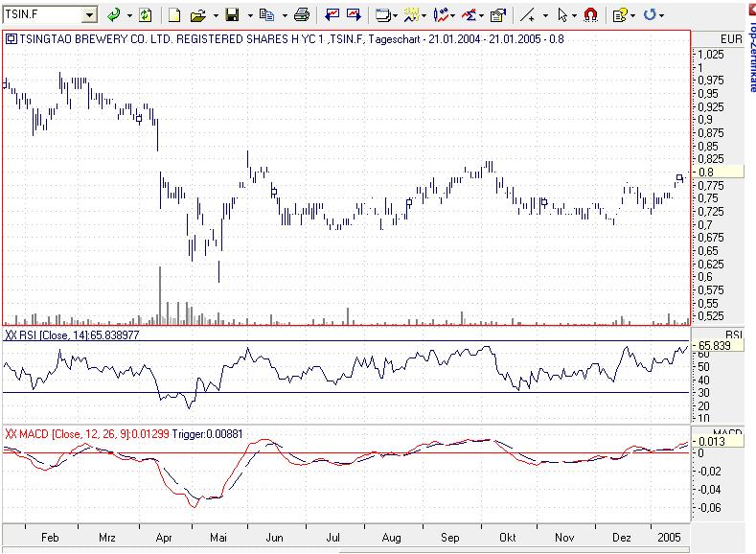
Task: Click the MACD [Close, 12, 26, 9] indicator label
Action: point(87,434)
